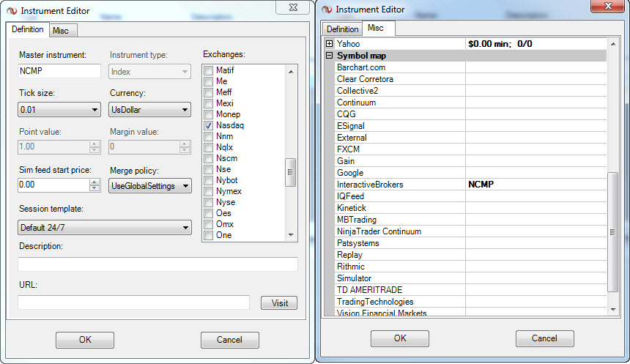Click the Misc property grid scroll up arrow

[612, 44]
